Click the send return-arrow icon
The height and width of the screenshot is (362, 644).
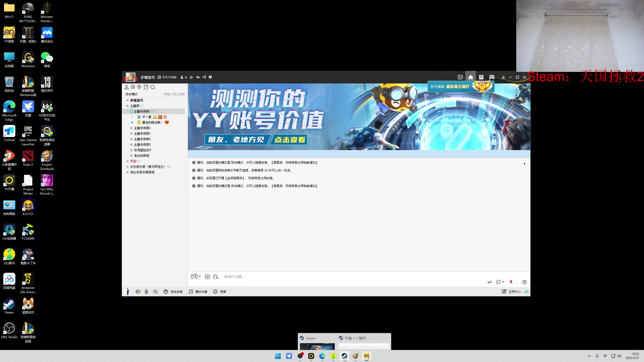point(489,282)
